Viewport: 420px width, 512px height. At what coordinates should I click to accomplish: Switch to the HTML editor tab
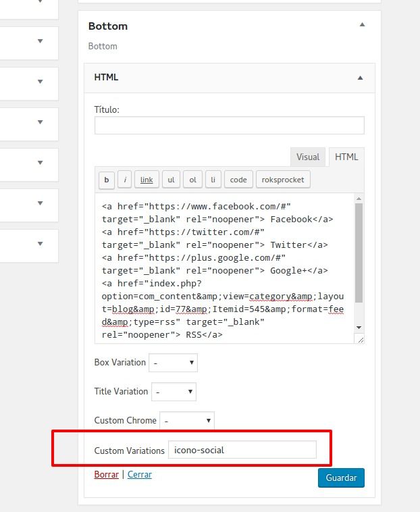(x=346, y=157)
